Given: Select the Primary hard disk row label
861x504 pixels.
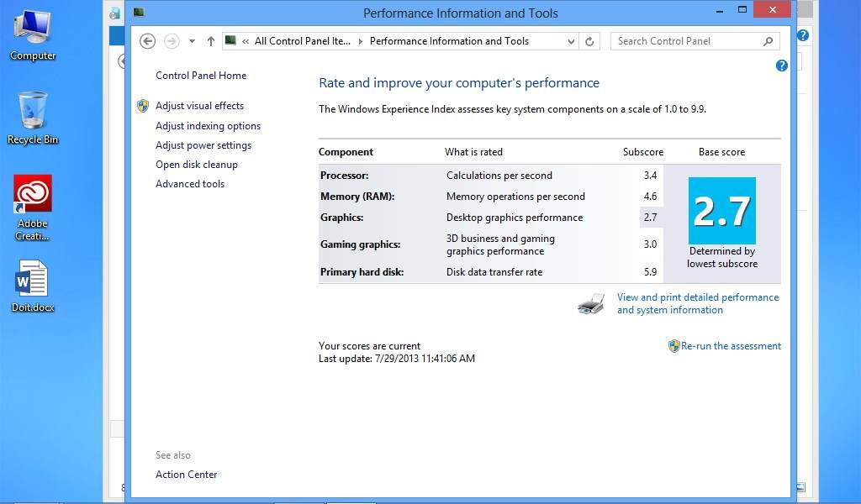Looking at the screenshot, I should [362, 272].
